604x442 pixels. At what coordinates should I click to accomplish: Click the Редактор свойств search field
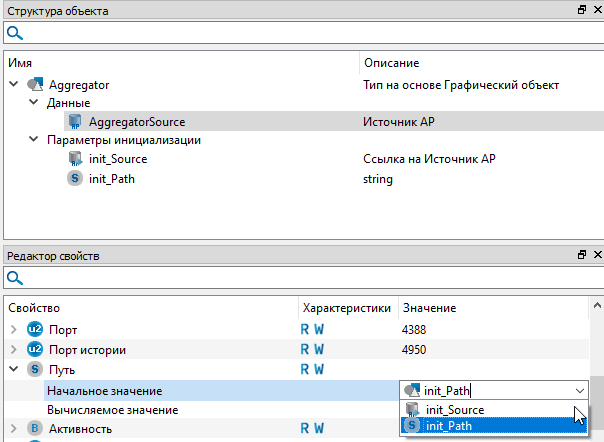300,278
